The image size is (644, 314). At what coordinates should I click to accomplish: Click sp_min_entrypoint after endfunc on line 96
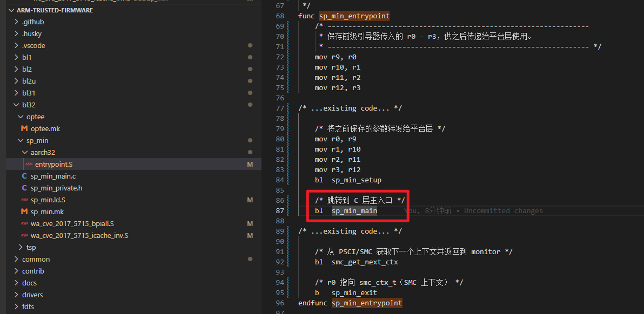pos(367,303)
